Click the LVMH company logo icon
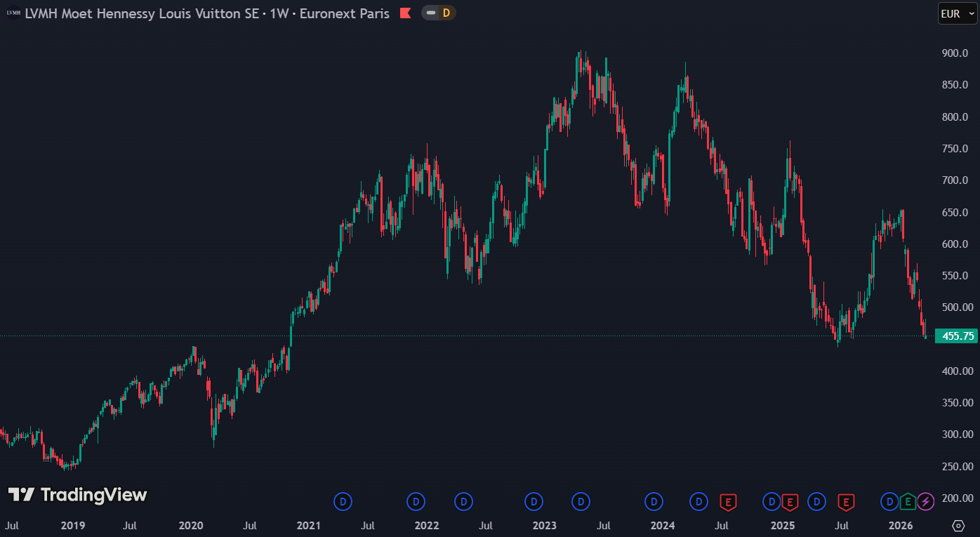Image resolution: width=980 pixels, height=537 pixels. pos(13,13)
